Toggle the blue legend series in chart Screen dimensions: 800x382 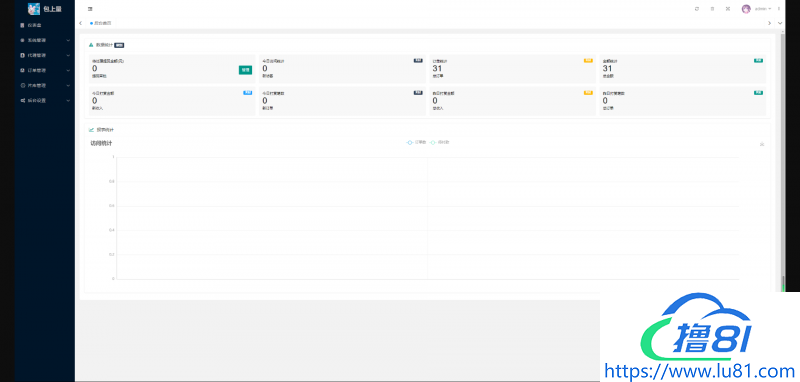click(416, 142)
